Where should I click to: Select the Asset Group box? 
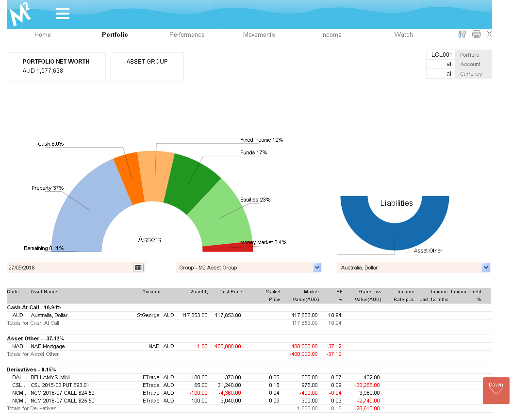tap(147, 67)
